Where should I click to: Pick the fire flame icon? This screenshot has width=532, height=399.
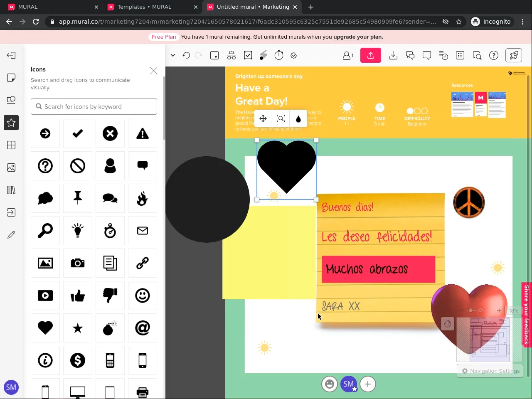click(143, 198)
